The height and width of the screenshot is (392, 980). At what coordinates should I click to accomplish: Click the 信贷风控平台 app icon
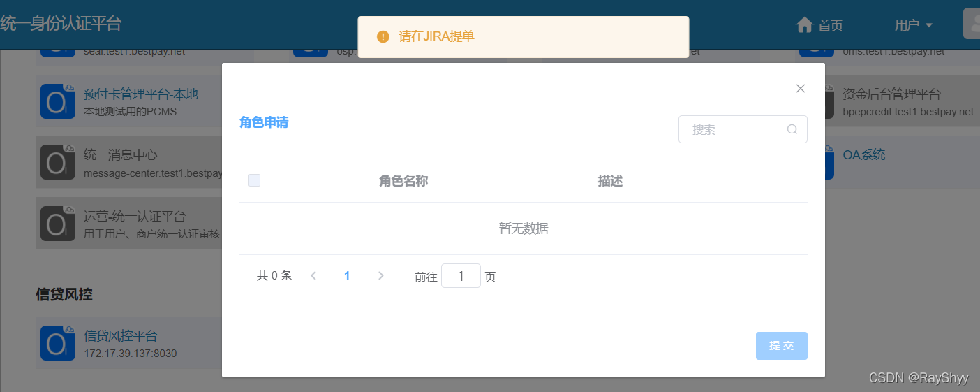tap(57, 343)
